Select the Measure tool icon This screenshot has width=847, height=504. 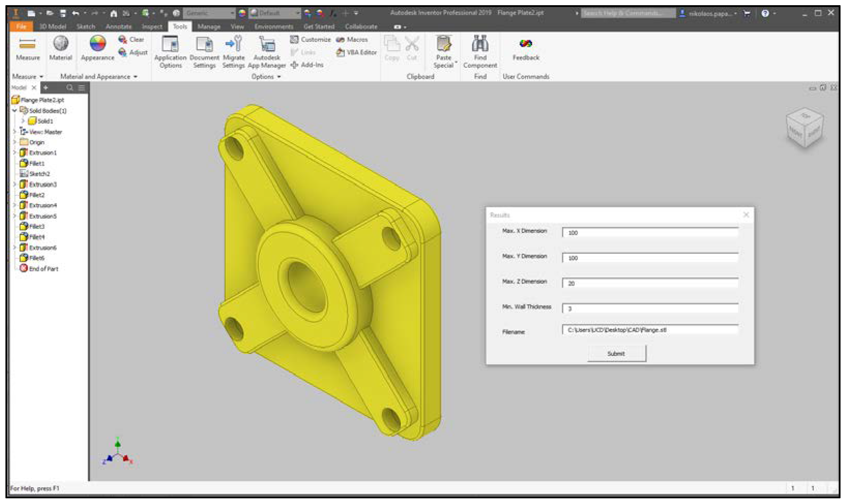pos(27,44)
